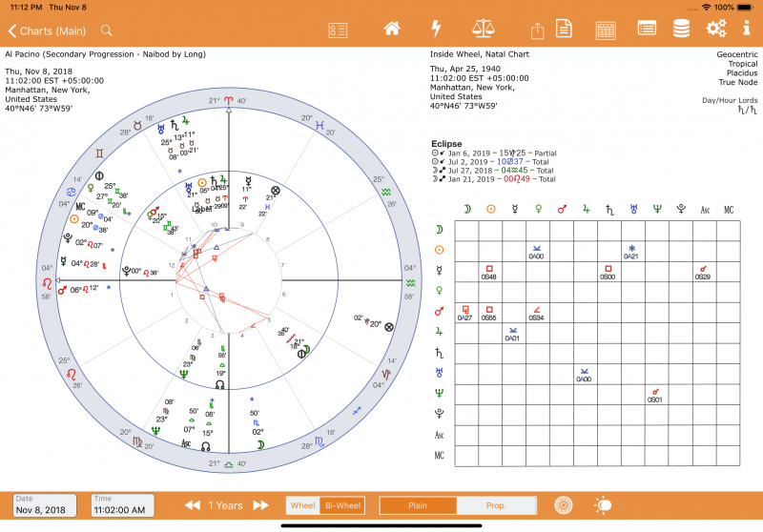763x532 pixels.
Task: Open the table grid icon
Action: click(606, 31)
